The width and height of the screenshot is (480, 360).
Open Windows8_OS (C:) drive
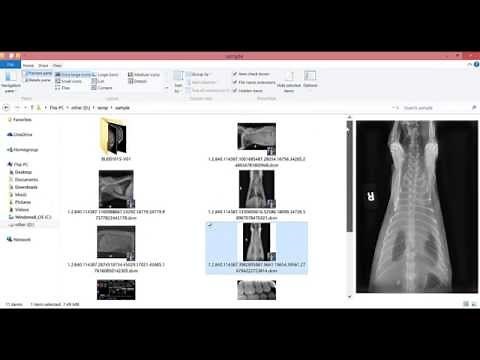coord(30,217)
